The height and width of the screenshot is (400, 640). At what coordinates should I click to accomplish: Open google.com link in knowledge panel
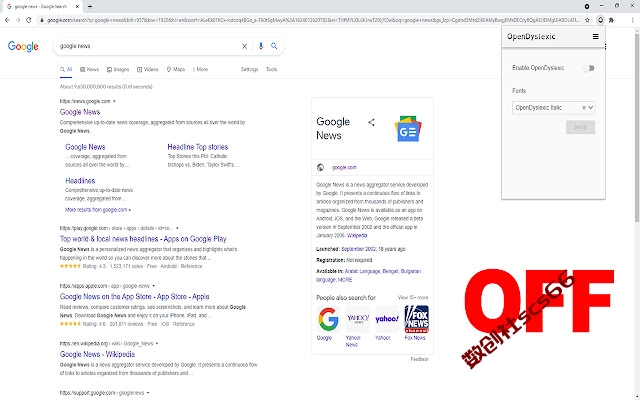click(344, 167)
